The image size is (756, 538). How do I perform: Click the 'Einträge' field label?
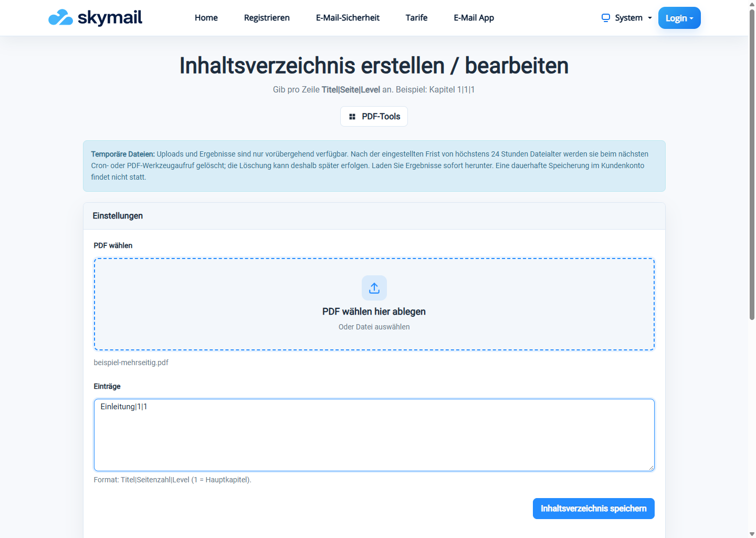point(107,386)
